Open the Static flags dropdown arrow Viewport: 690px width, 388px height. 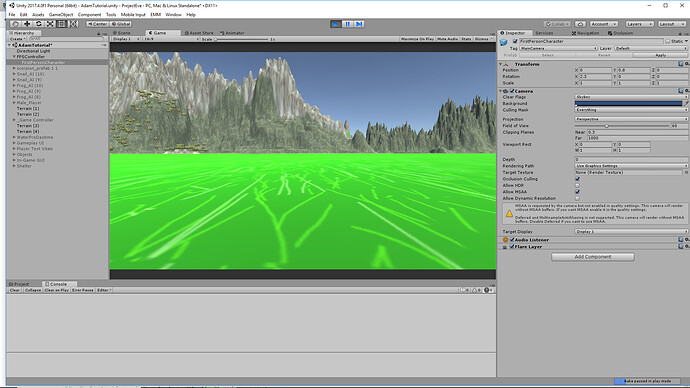click(686, 41)
